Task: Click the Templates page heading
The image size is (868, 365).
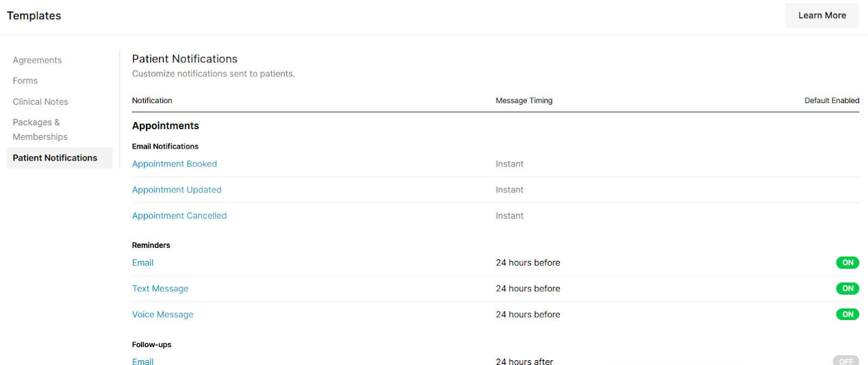Action: pos(34,15)
